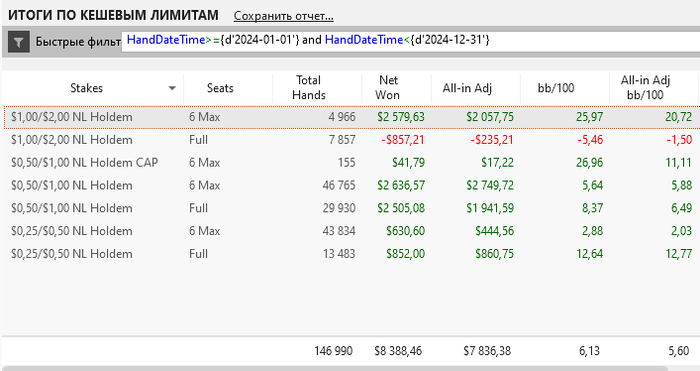Screen dimensions: 700x371
Task: Sort by All-in Adj bb/100 header
Action: click(645, 88)
